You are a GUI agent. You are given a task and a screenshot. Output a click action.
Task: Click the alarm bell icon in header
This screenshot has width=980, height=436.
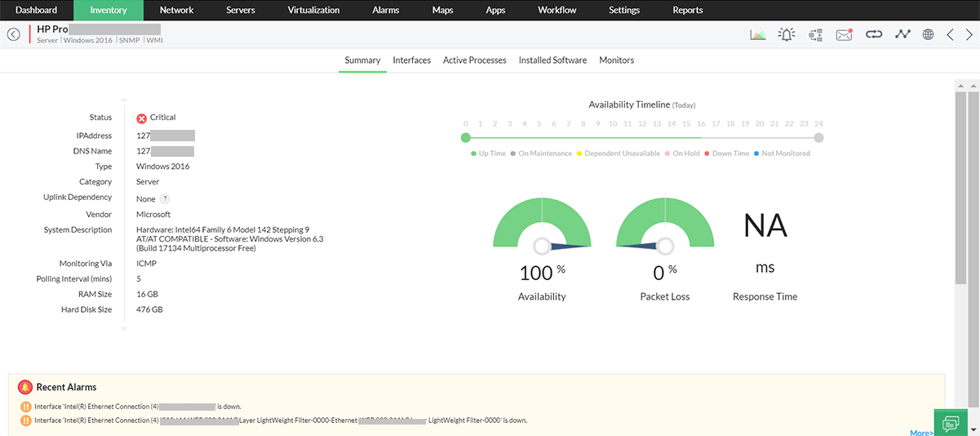(787, 34)
